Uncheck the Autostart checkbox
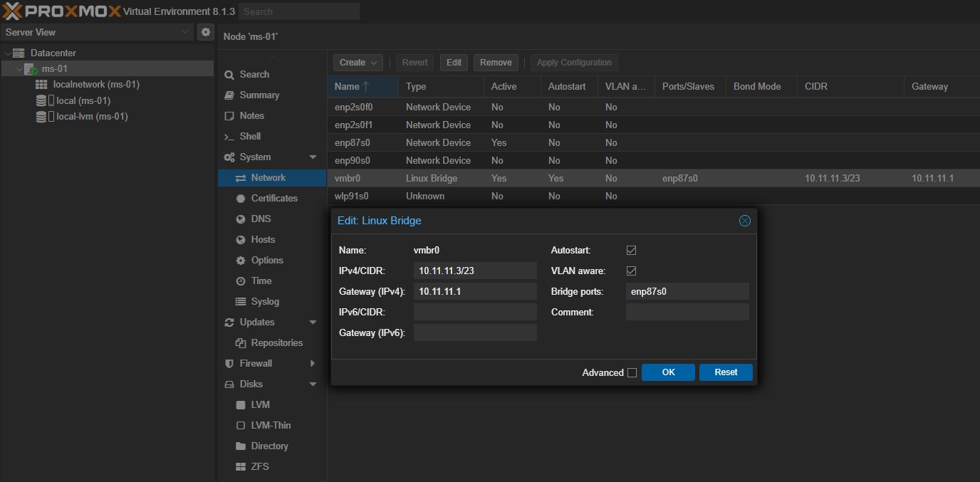 [x=631, y=251]
